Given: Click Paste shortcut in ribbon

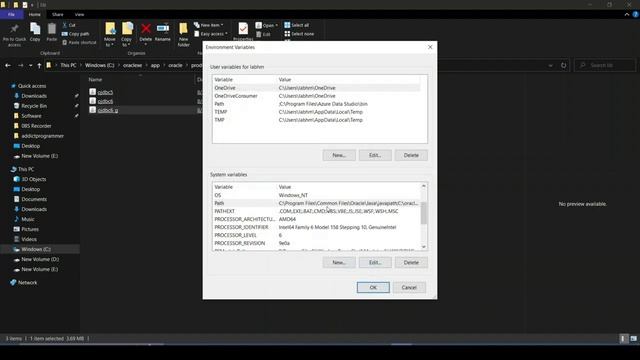Looking at the screenshot, I should pyautogui.click(x=79, y=42).
